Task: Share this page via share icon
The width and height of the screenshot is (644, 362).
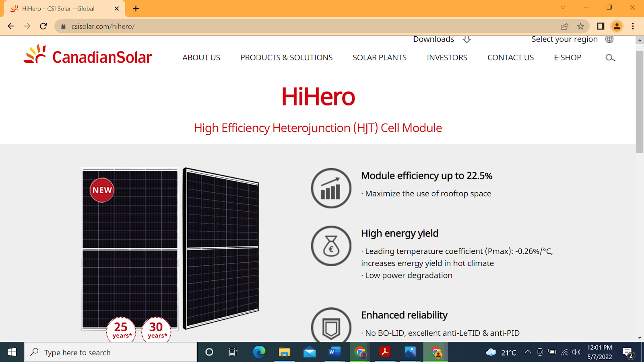Action: pos(564,26)
